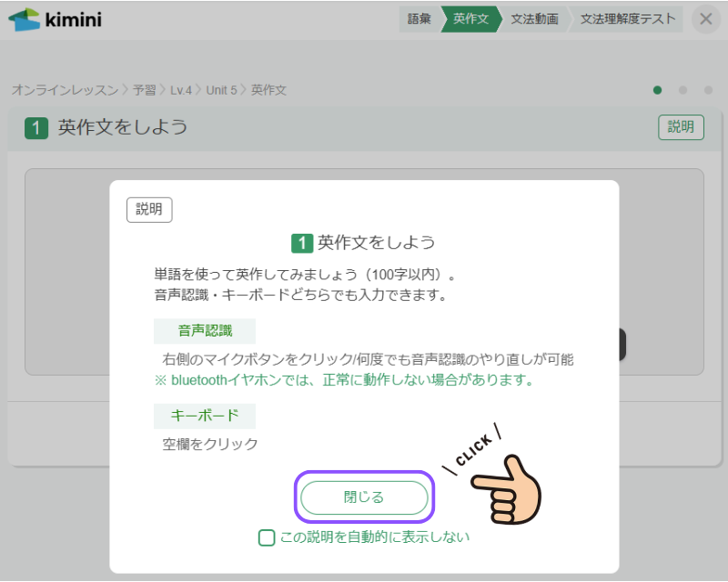728x582 pixels.
Task: Jump to the third progress dot
Action: 708,90
